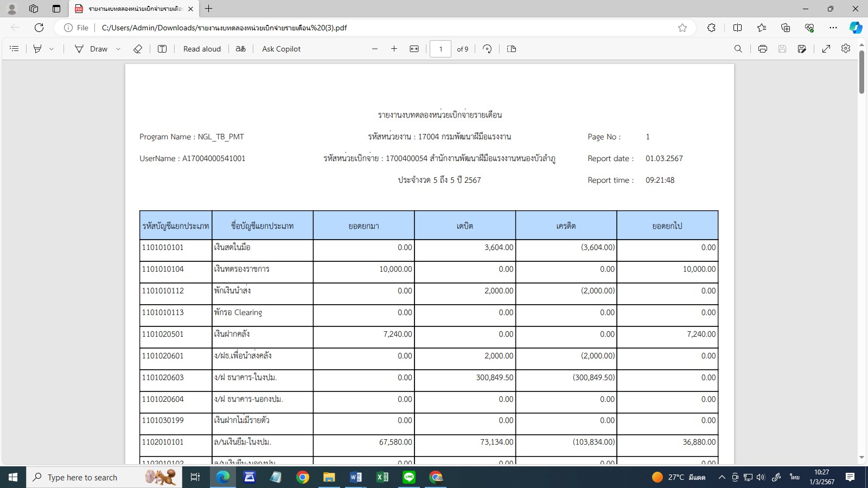Image resolution: width=868 pixels, height=488 pixels.
Task: Print the PDF document
Action: point(763,49)
